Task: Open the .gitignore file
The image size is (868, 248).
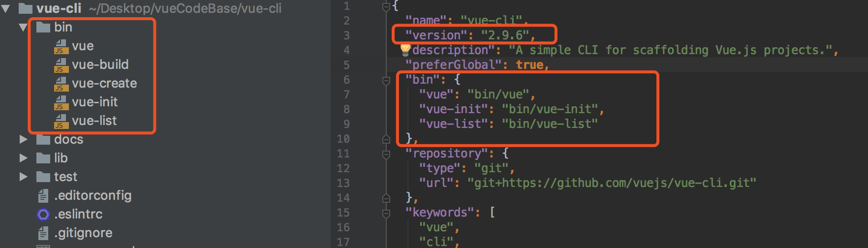Action: click(x=83, y=233)
